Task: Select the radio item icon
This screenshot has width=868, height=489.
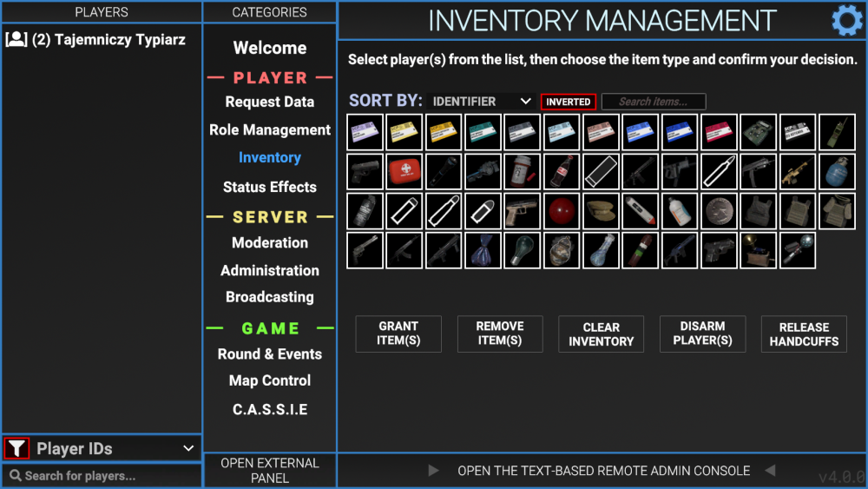Action: click(837, 132)
